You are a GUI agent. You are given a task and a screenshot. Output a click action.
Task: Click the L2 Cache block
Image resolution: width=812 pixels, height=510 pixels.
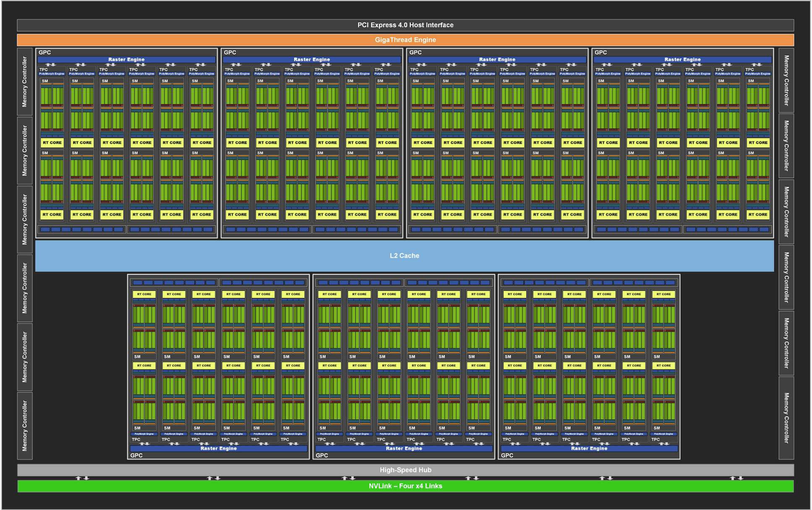pos(405,256)
